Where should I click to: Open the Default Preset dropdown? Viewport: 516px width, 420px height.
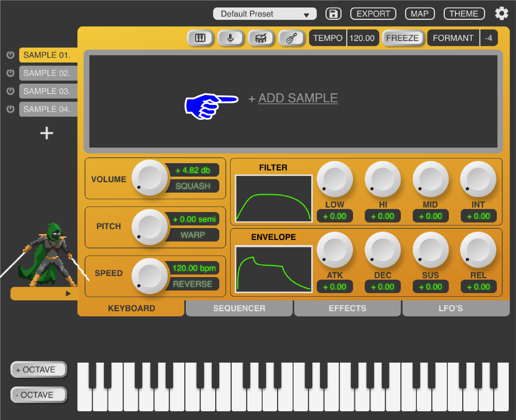click(265, 14)
